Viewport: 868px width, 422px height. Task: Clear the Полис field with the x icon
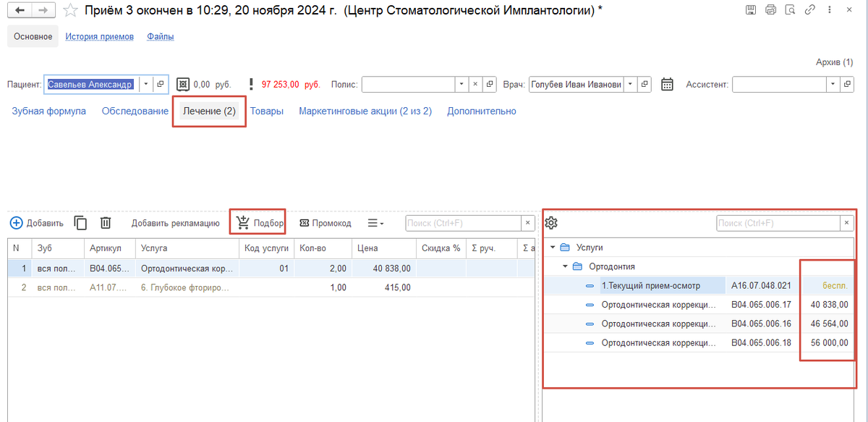click(x=475, y=84)
